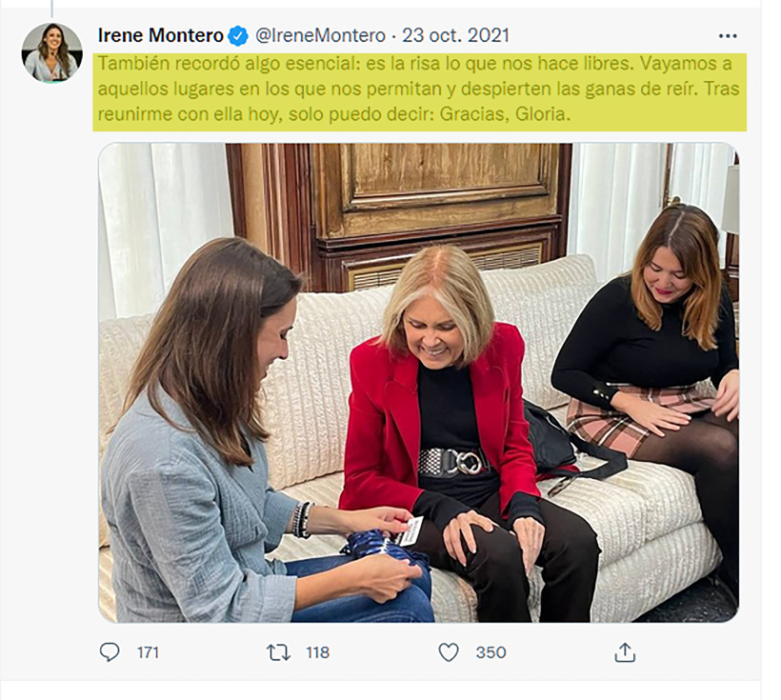Click the small card held in the photo
Screen dimensions: 781x700
click(410, 531)
